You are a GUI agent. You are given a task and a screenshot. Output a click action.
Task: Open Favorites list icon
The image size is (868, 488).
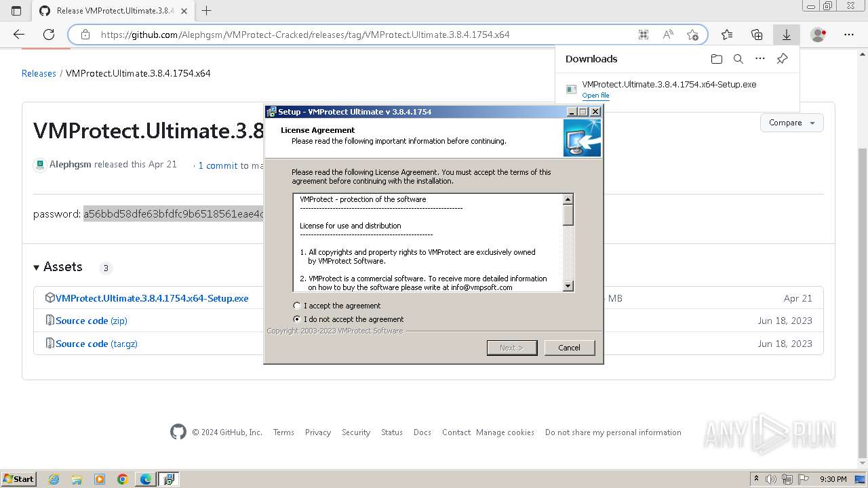click(x=727, y=35)
